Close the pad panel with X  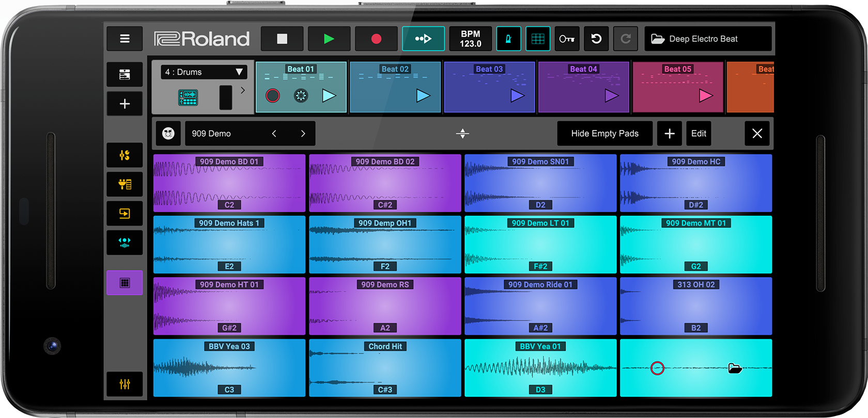click(757, 134)
